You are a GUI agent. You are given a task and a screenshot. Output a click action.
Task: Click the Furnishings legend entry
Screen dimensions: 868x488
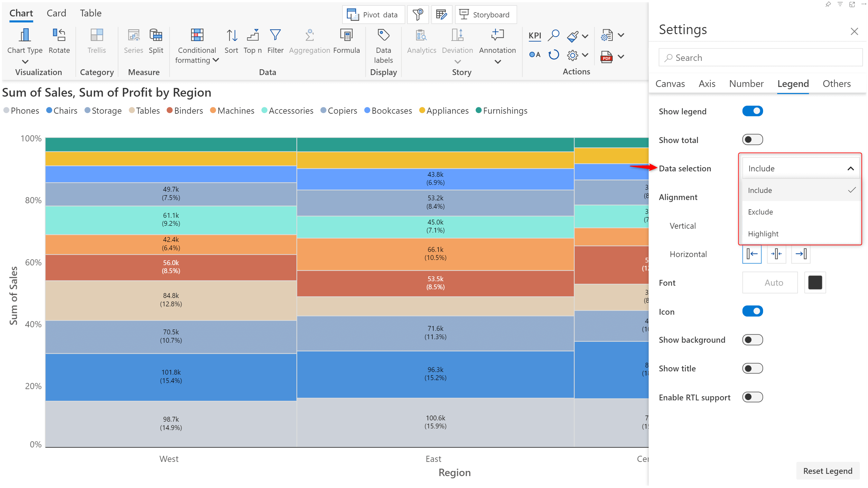pyautogui.click(x=501, y=110)
